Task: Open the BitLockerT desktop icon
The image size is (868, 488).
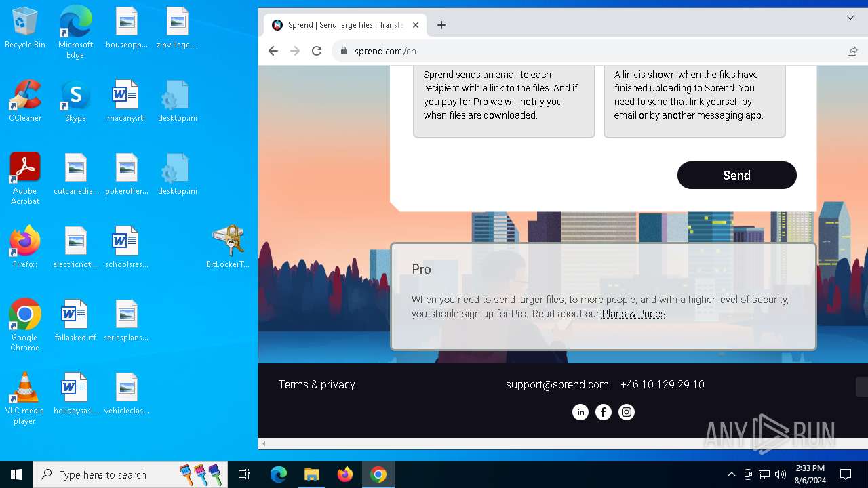Action: click(228, 247)
